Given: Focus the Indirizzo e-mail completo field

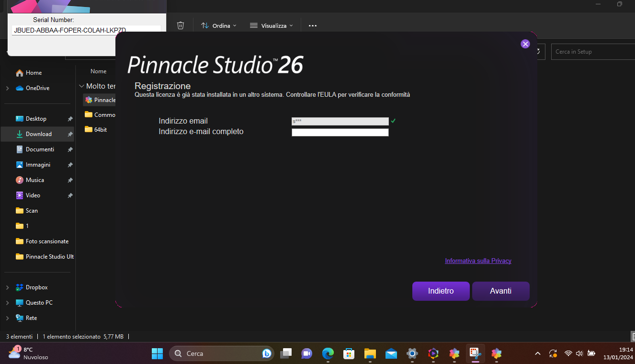Looking at the screenshot, I should (x=340, y=132).
